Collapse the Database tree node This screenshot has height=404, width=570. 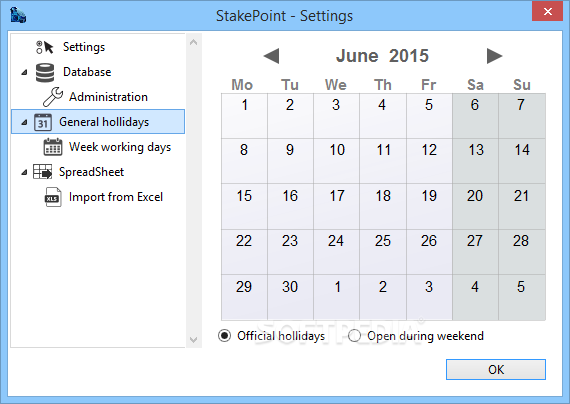[x=24, y=72]
